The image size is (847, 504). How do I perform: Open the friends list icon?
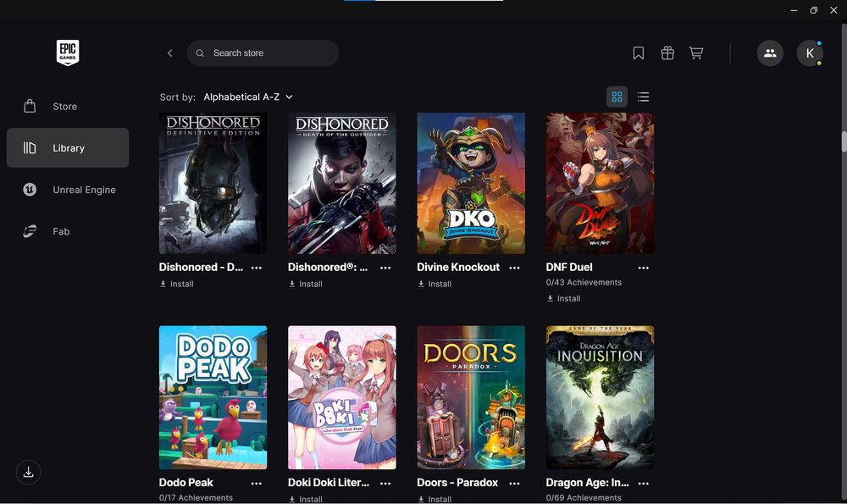(x=770, y=53)
